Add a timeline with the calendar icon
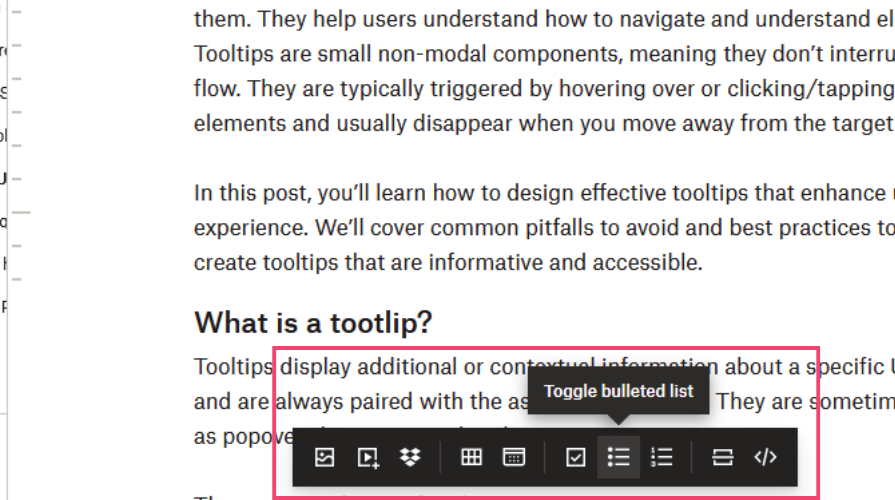Image resolution: width=895 pixels, height=500 pixels. (514, 457)
